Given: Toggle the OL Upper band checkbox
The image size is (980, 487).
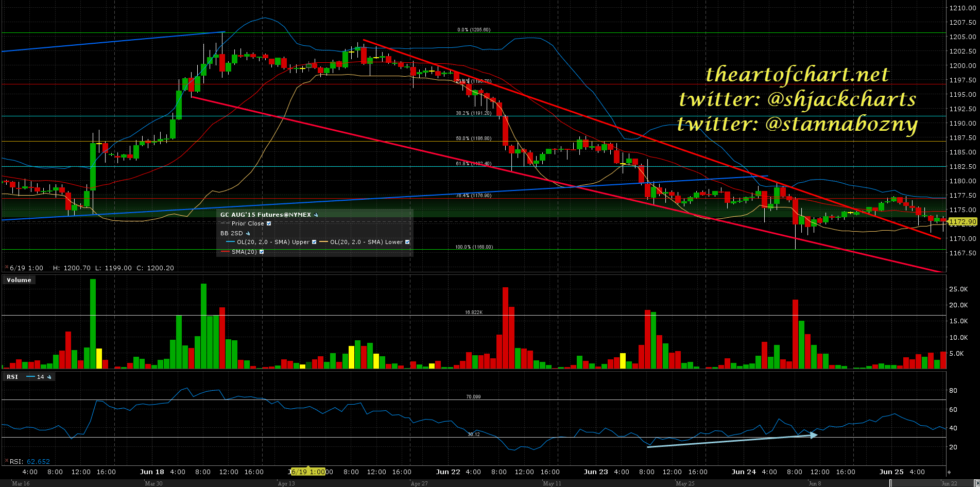Looking at the screenshot, I should 314,242.
